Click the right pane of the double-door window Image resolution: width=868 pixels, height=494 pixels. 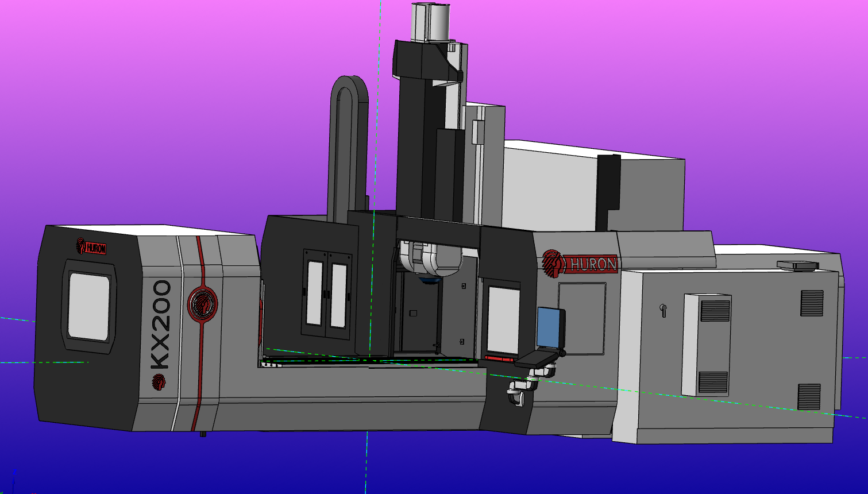pyautogui.click(x=338, y=296)
